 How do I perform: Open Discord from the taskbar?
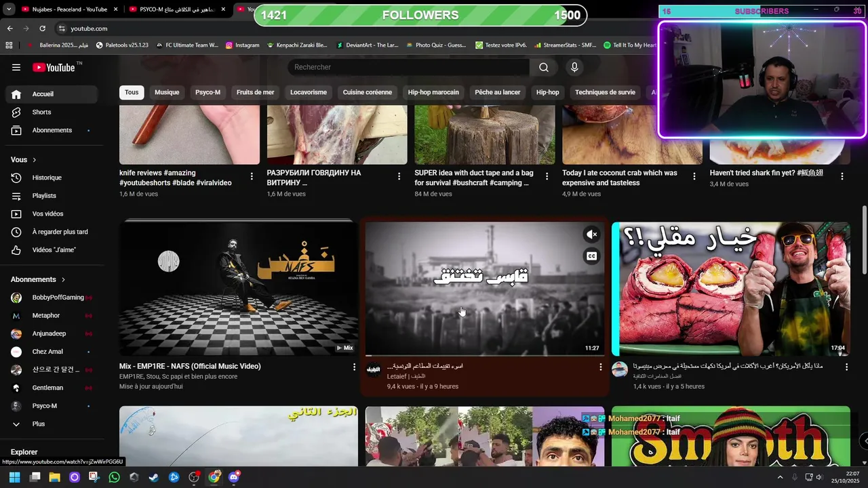click(x=234, y=477)
